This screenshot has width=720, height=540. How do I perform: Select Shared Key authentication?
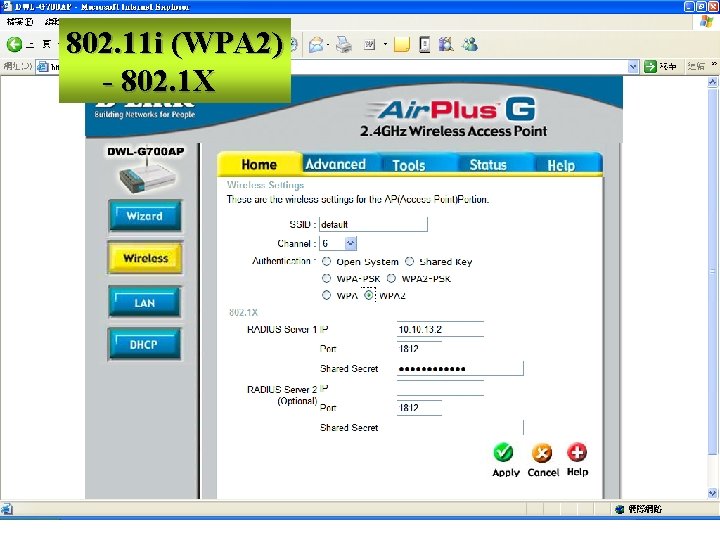(x=409, y=261)
